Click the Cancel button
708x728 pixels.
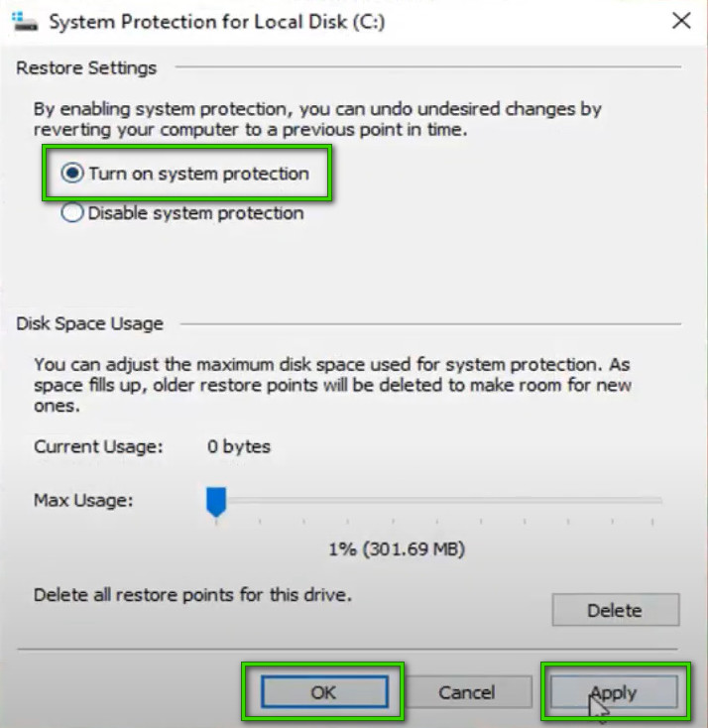pyautogui.click(x=466, y=693)
